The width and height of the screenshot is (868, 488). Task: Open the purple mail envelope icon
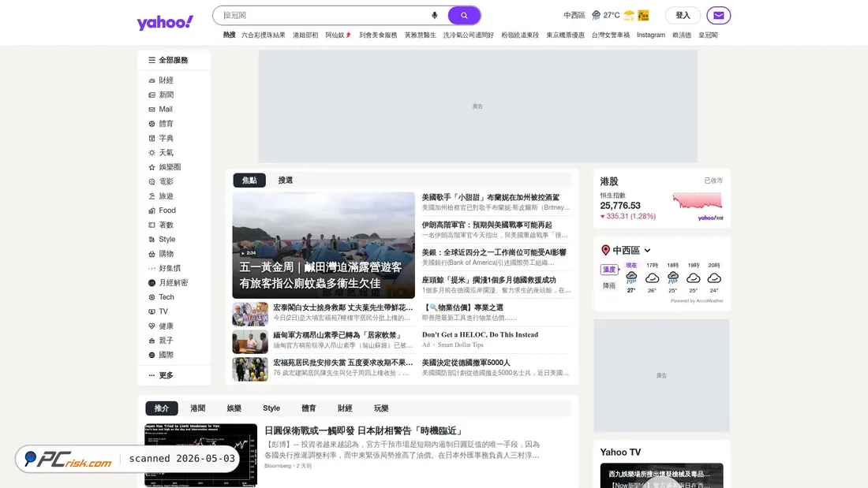tap(719, 16)
